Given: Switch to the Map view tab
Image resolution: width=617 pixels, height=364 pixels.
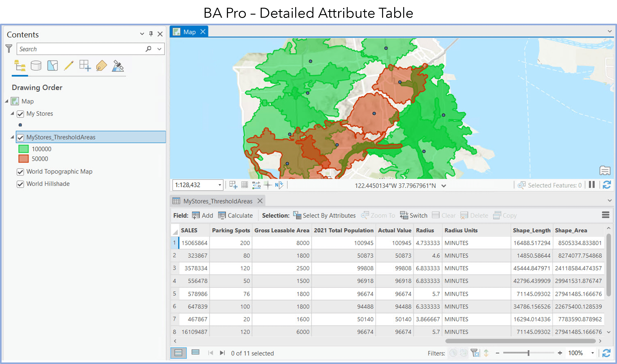Looking at the screenshot, I should pos(189,32).
